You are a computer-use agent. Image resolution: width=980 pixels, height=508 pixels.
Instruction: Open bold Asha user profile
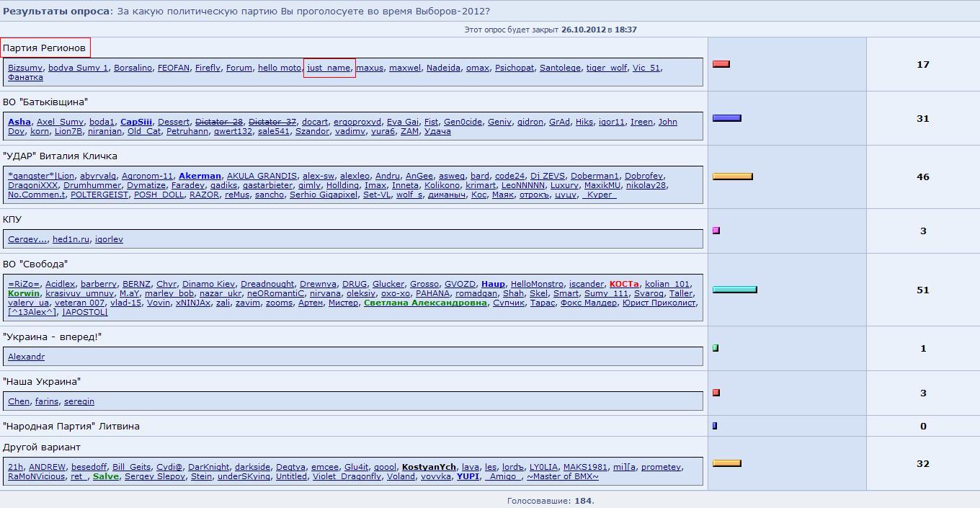pos(19,122)
